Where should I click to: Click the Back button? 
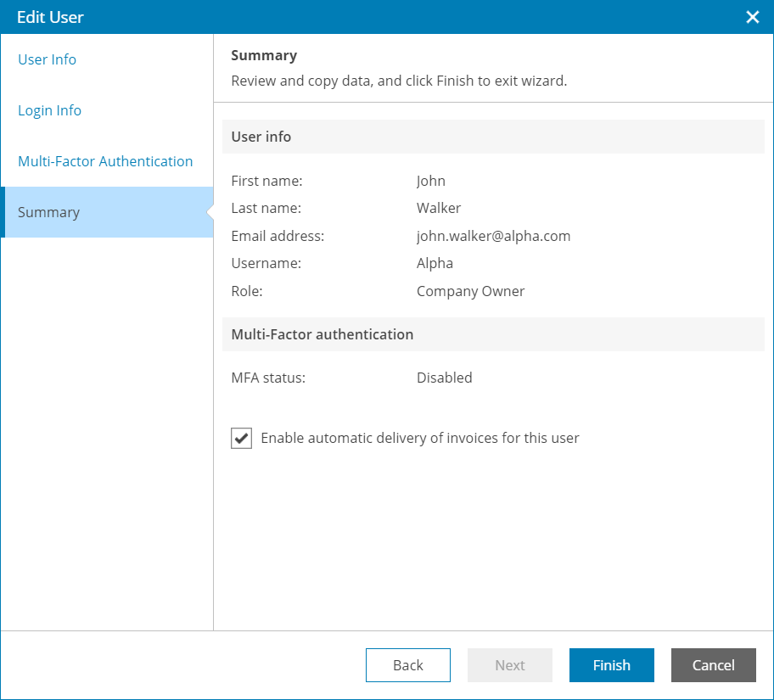[408, 665]
